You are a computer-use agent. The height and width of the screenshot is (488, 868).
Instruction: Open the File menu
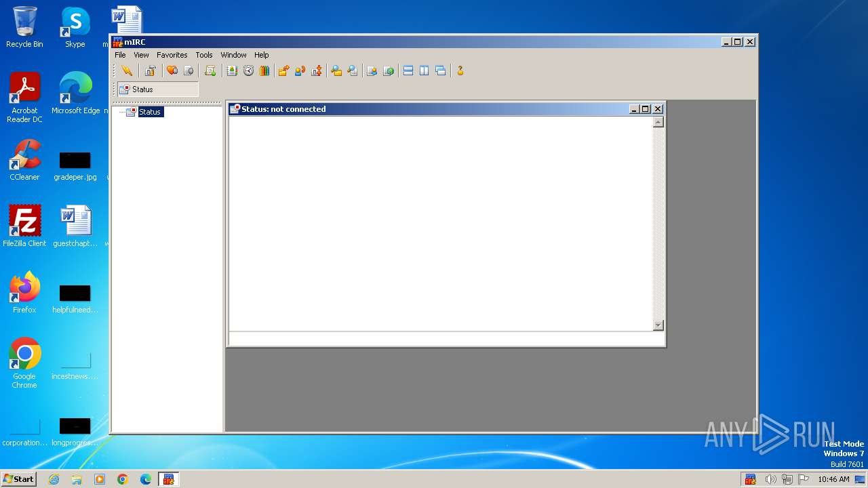pyautogui.click(x=120, y=55)
